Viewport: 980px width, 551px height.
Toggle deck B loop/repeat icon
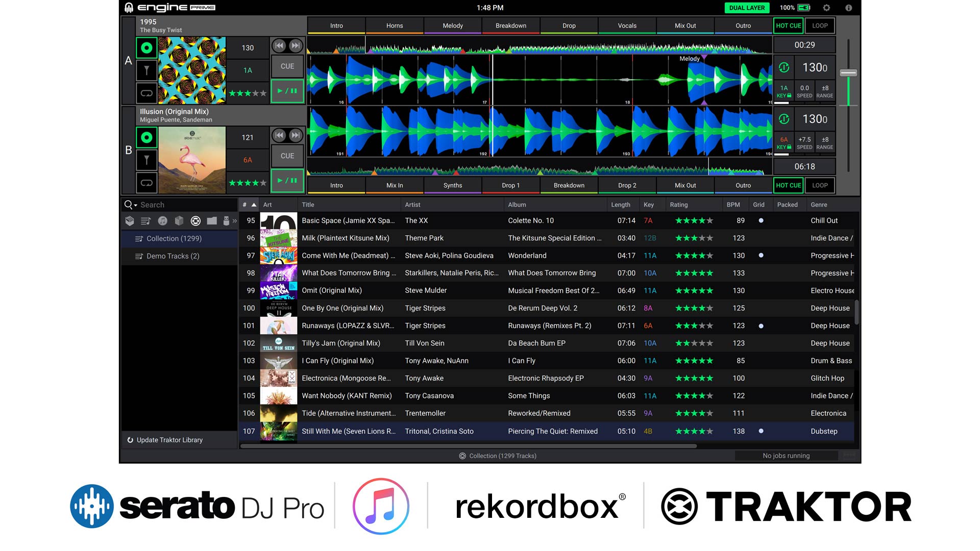146,183
